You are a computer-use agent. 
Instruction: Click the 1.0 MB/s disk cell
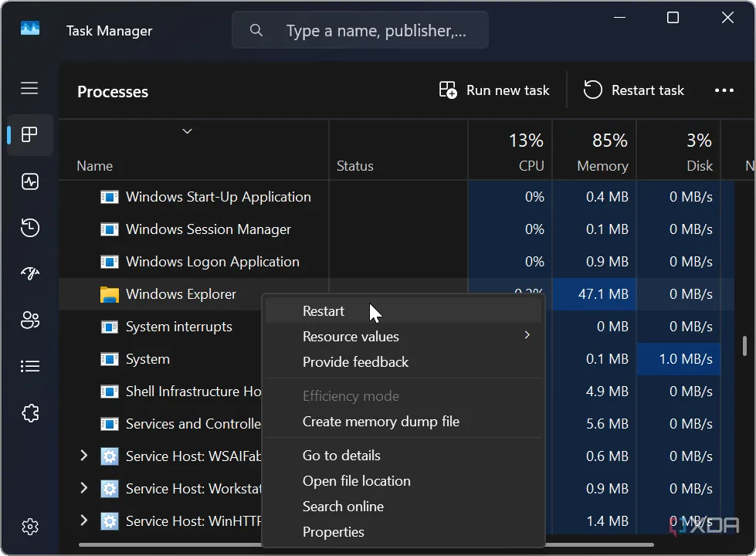(x=678, y=359)
